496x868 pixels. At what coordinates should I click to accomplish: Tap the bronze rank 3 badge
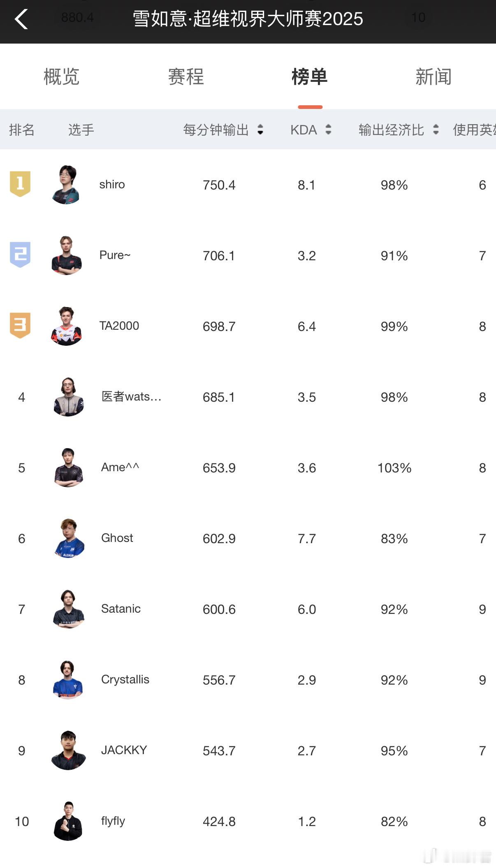(20, 325)
